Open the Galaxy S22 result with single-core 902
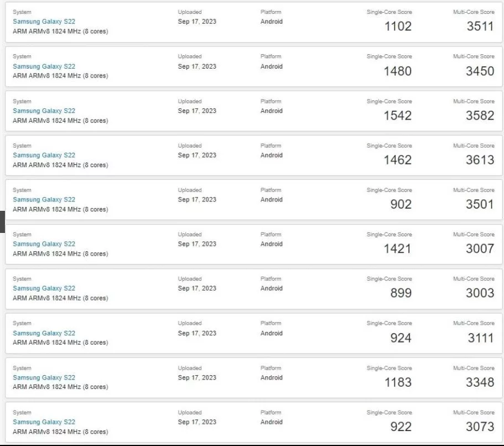 pos(44,200)
